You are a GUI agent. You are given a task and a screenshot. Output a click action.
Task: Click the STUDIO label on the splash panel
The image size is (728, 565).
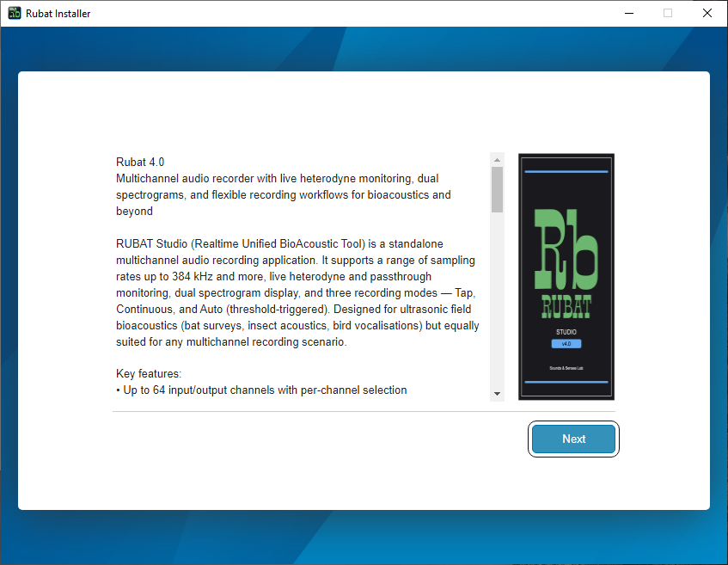pyautogui.click(x=566, y=331)
